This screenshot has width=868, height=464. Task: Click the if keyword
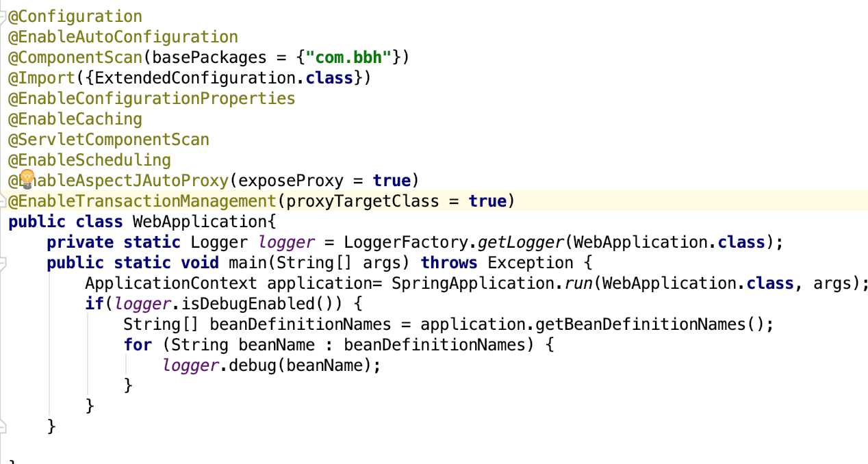pos(94,304)
